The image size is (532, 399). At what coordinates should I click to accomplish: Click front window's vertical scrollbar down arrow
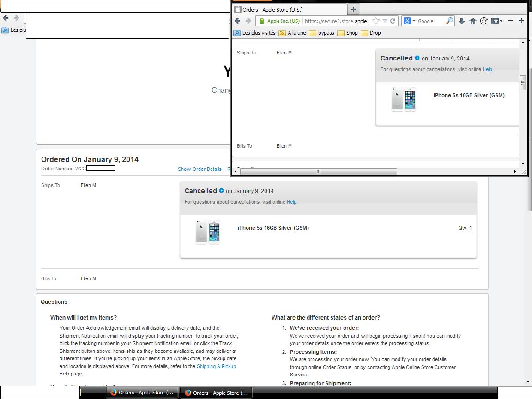[523, 164]
